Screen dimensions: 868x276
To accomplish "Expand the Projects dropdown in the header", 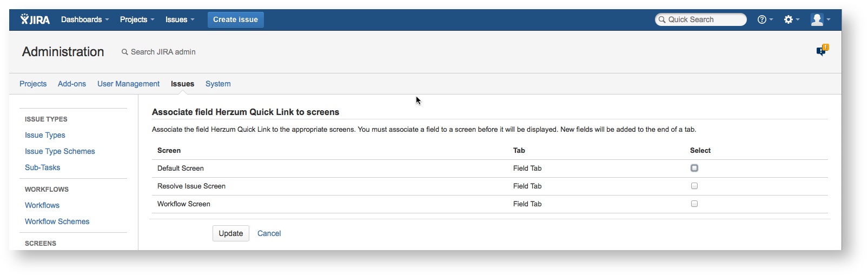I will [137, 19].
